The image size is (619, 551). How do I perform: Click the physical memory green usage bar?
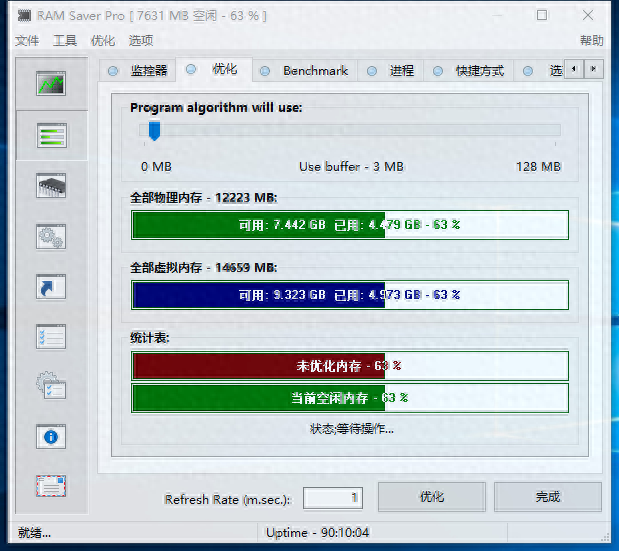click(x=350, y=225)
